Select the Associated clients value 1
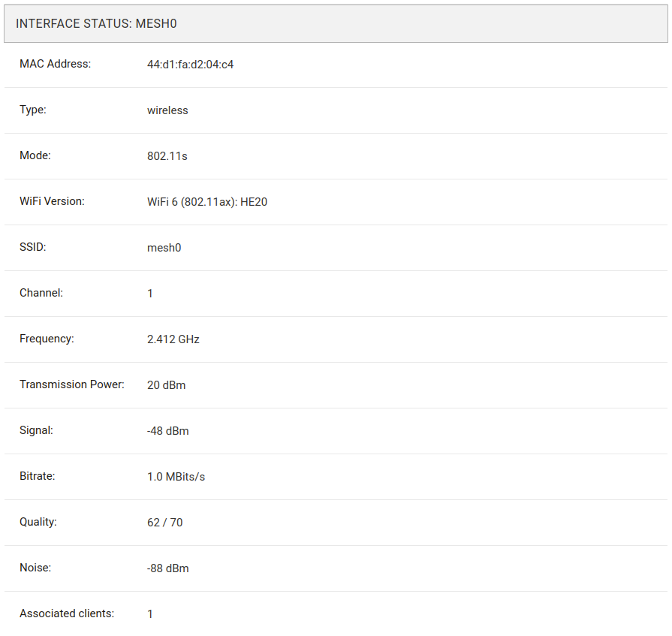 click(150, 614)
